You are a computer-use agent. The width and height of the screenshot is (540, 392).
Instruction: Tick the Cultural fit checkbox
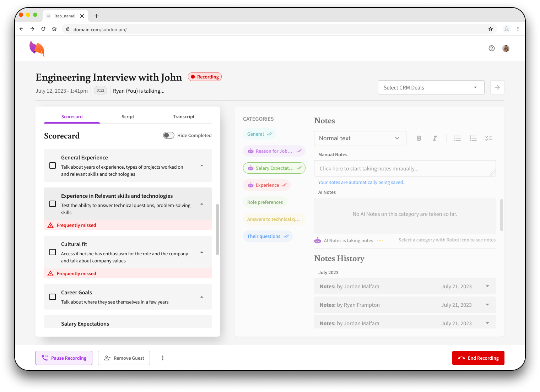pos(53,252)
